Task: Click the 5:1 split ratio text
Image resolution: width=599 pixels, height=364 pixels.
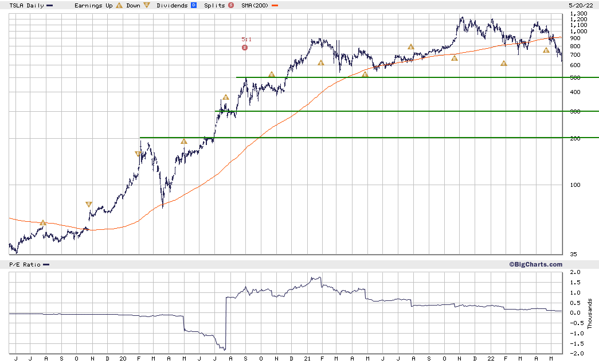Action: pyautogui.click(x=246, y=40)
